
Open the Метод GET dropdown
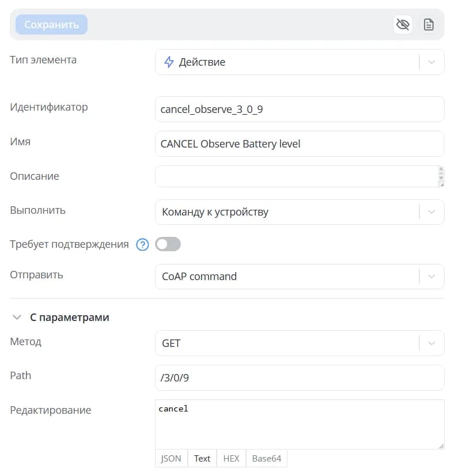tap(299, 343)
